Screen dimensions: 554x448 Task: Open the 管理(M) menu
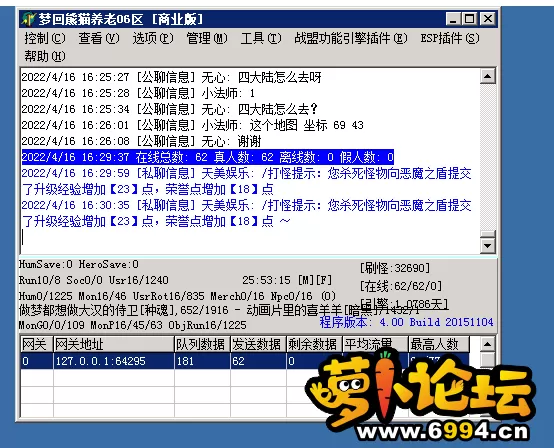tap(207, 38)
